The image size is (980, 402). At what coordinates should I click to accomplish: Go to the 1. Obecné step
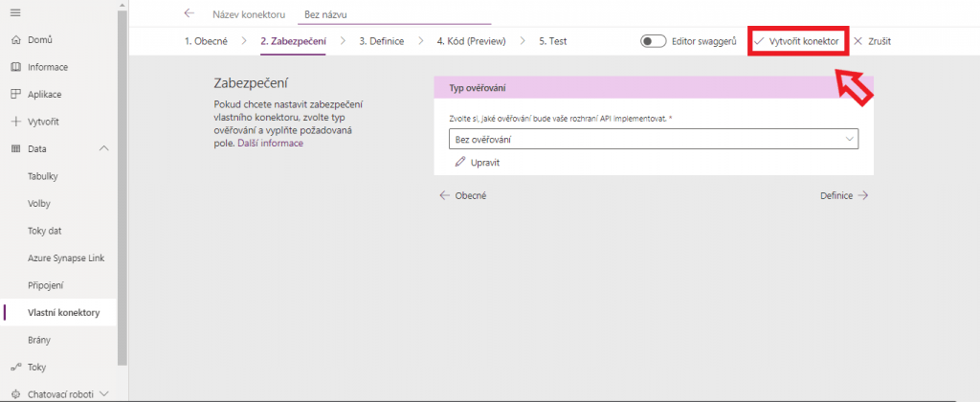coord(206,41)
